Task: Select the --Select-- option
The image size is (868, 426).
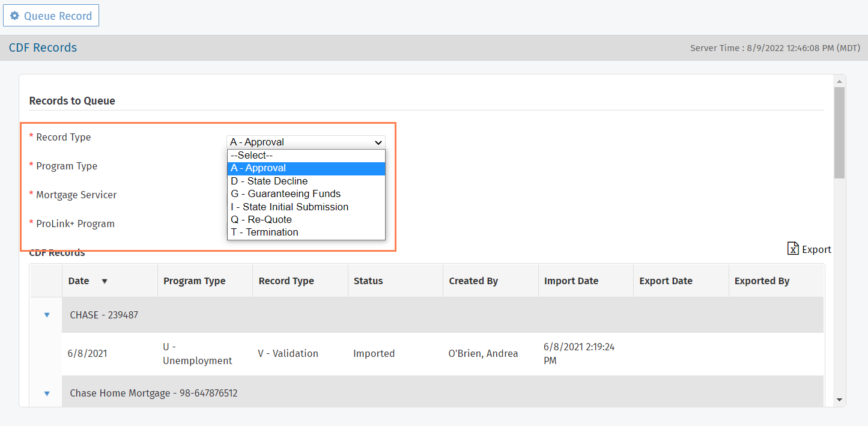Action: pyautogui.click(x=306, y=156)
